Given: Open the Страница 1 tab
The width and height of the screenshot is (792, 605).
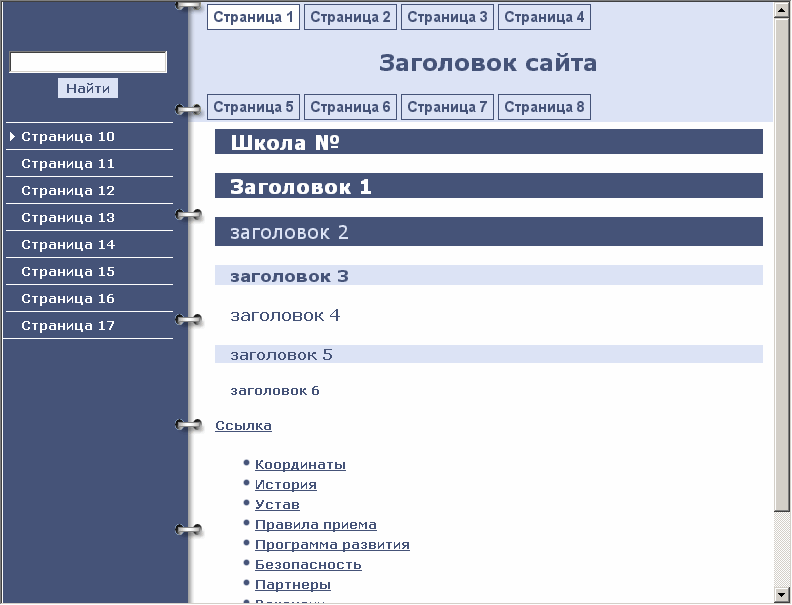Looking at the screenshot, I should coord(253,17).
